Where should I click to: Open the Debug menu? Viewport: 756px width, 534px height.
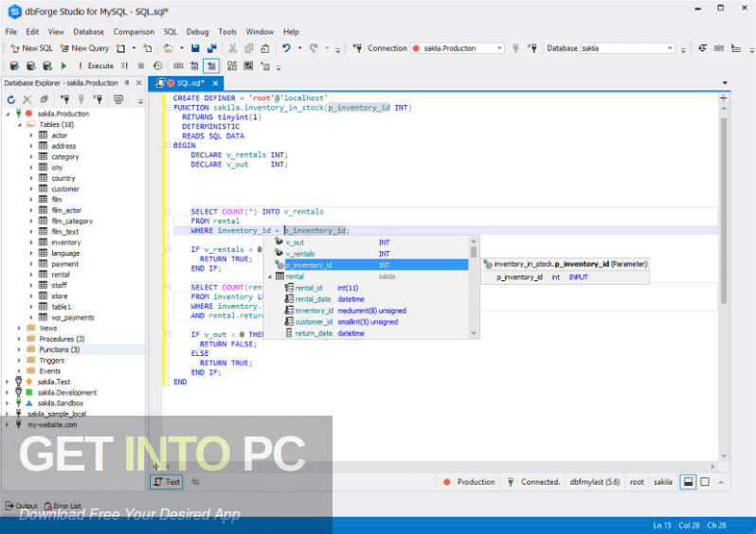pyautogui.click(x=198, y=32)
